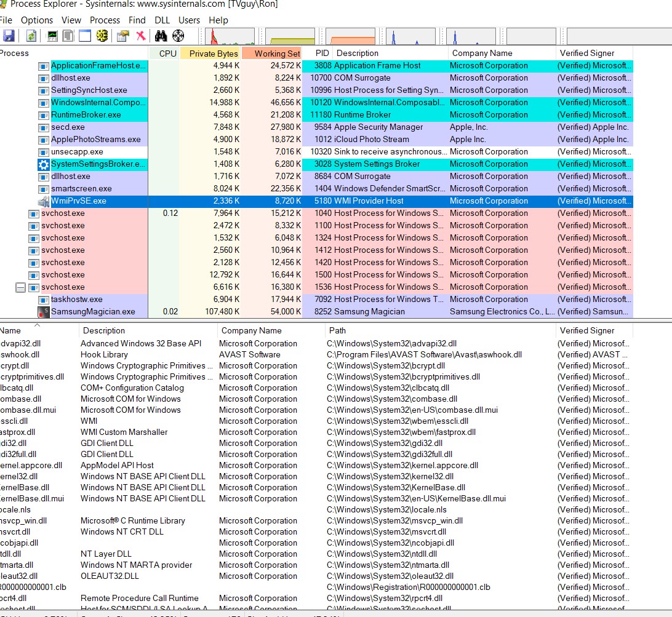Open the Find menu
This screenshot has width=672, height=617.
137,20
